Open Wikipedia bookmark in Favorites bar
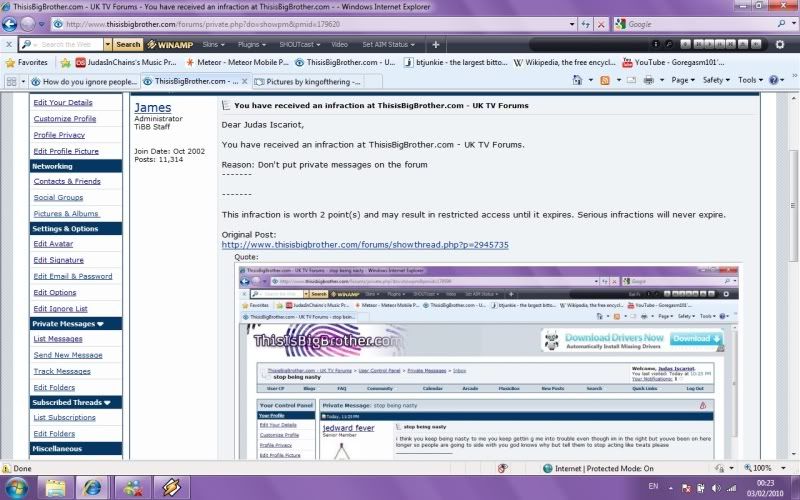800x500 pixels. [x=564, y=63]
